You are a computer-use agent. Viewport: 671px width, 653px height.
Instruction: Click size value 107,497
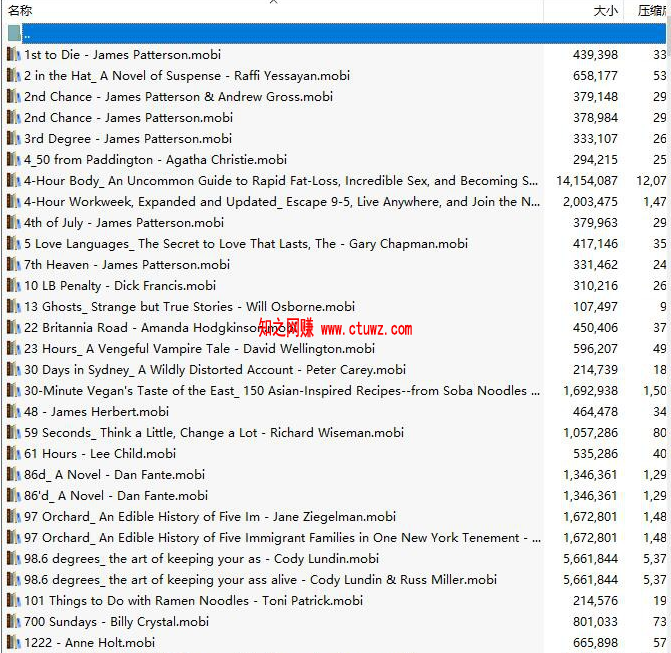click(x=596, y=306)
